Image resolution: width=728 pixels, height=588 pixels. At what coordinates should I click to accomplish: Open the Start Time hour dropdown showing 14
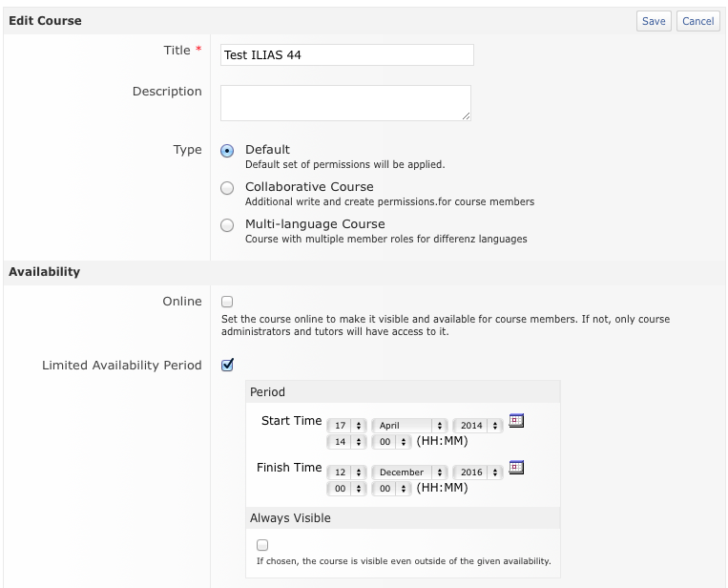[346, 442]
